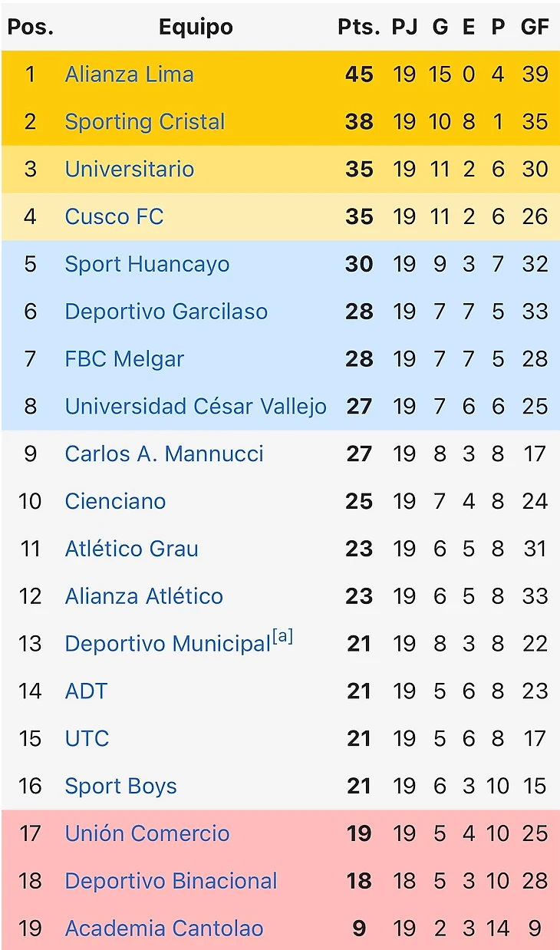The height and width of the screenshot is (950, 560).
Task: Click the ADT team link
Action: [x=86, y=691]
